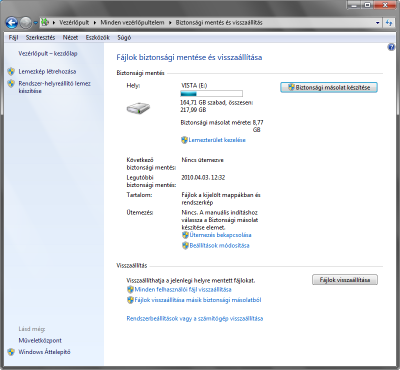
Task: Click the shield icon next to Ütemezés bekapcsolása
Action: click(185, 235)
